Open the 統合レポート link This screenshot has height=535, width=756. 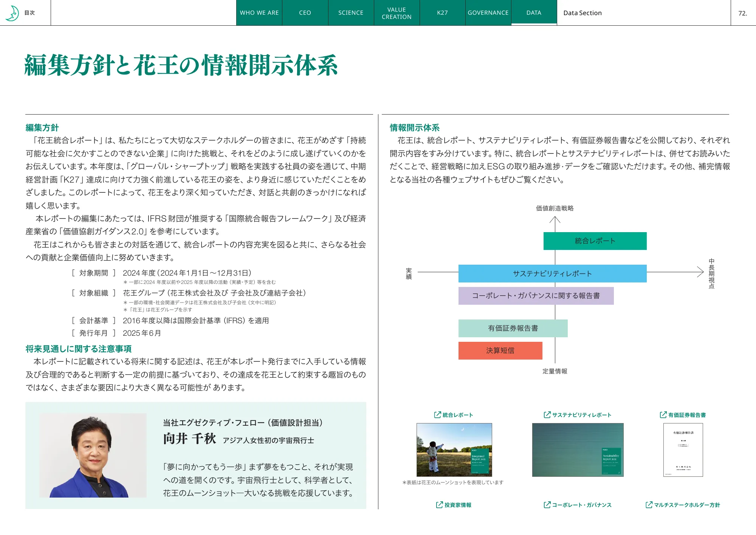[x=457, y=415]
